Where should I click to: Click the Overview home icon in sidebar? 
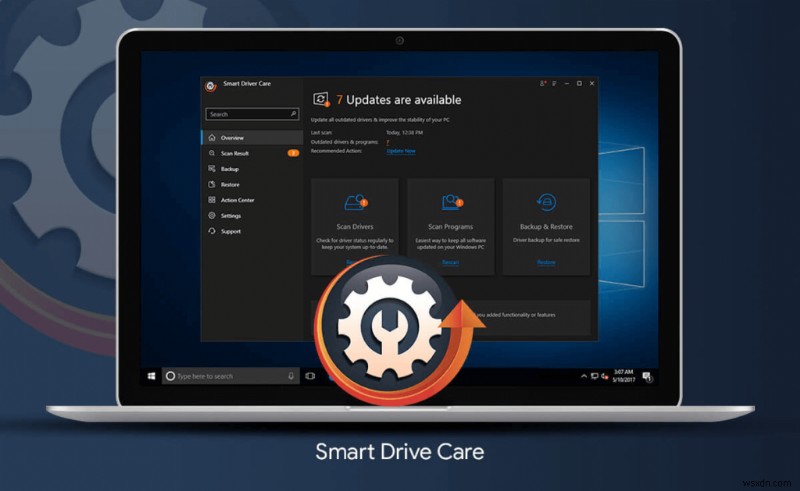click(212, 138)
